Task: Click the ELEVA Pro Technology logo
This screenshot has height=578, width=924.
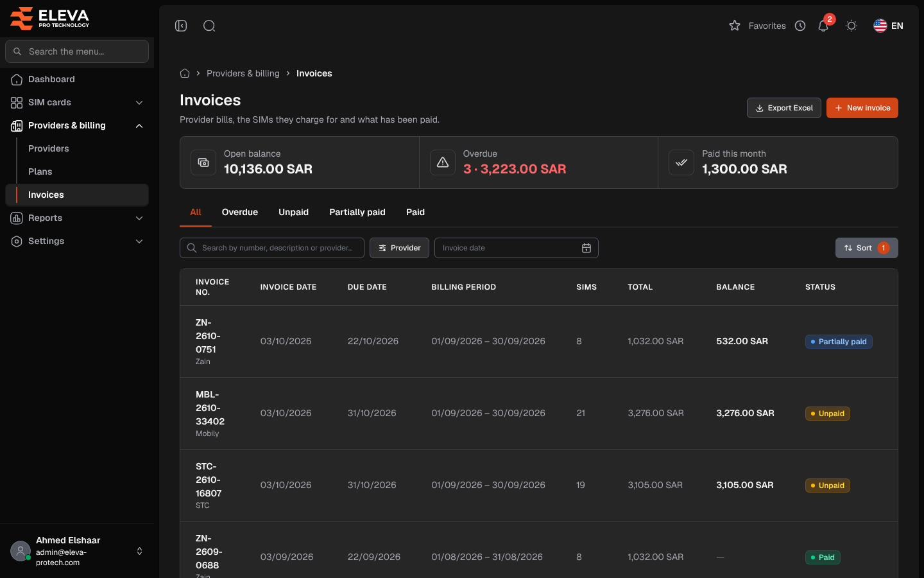Action: click(x=50, y=19)
